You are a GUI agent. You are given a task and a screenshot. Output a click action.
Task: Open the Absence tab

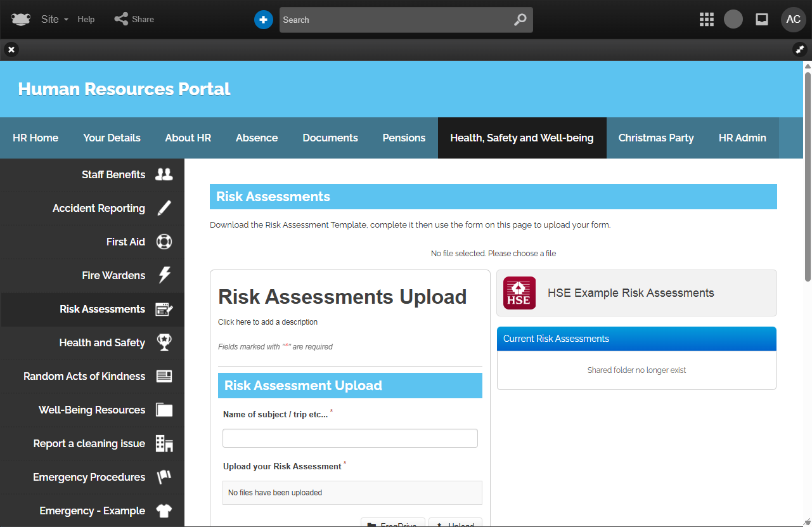pyautogui.click(x=257, y=138)
